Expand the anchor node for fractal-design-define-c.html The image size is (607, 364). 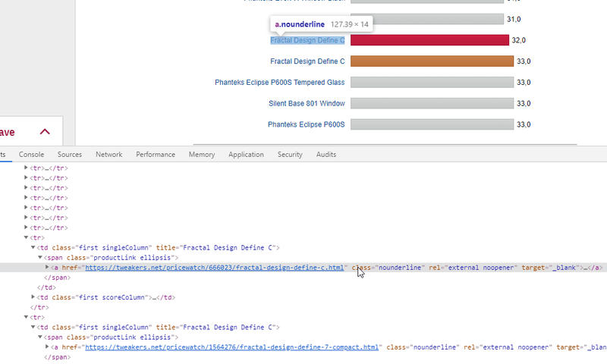coord(48,268)
